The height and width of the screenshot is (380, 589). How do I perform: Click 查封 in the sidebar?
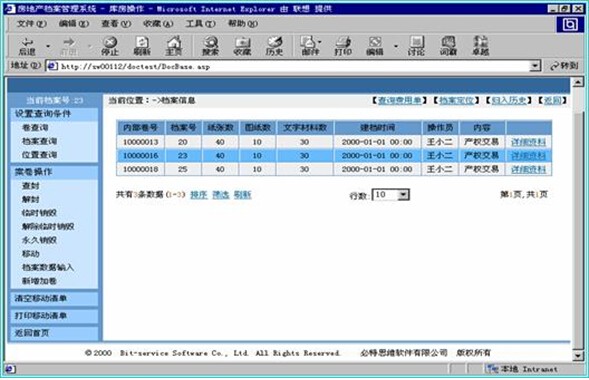(30, 185)
